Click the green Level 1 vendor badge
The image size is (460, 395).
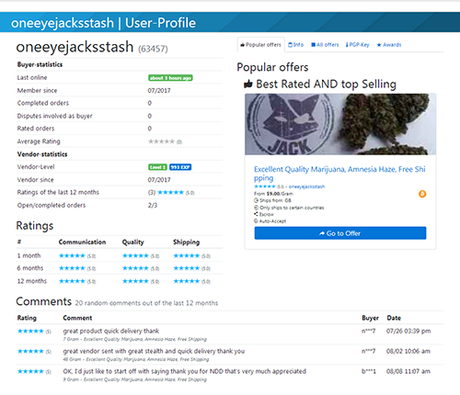[x=158, y=167]
